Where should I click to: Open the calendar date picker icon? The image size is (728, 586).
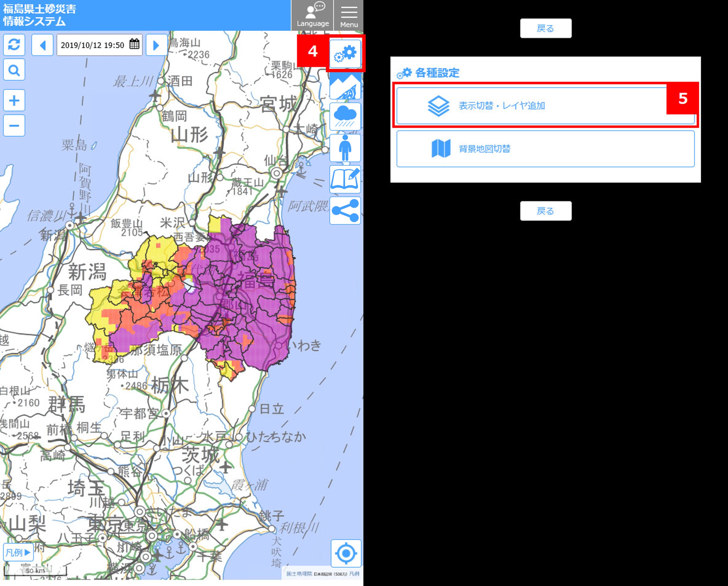click(x=134, y=44)
